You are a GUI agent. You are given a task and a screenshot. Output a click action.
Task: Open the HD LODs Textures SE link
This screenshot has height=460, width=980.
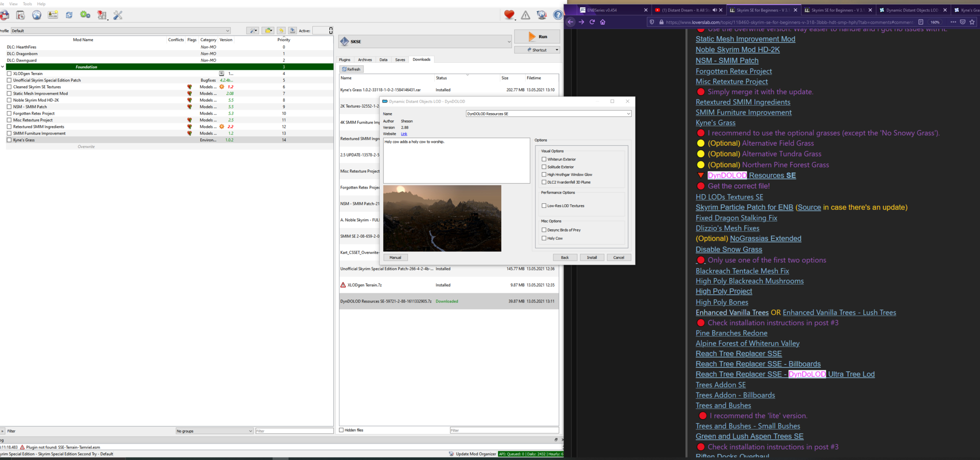(729, 197)
